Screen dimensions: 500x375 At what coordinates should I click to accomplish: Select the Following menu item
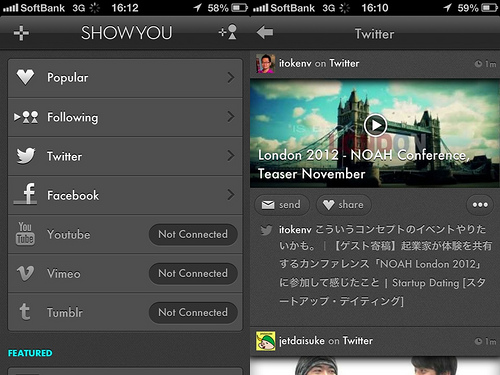125,117
